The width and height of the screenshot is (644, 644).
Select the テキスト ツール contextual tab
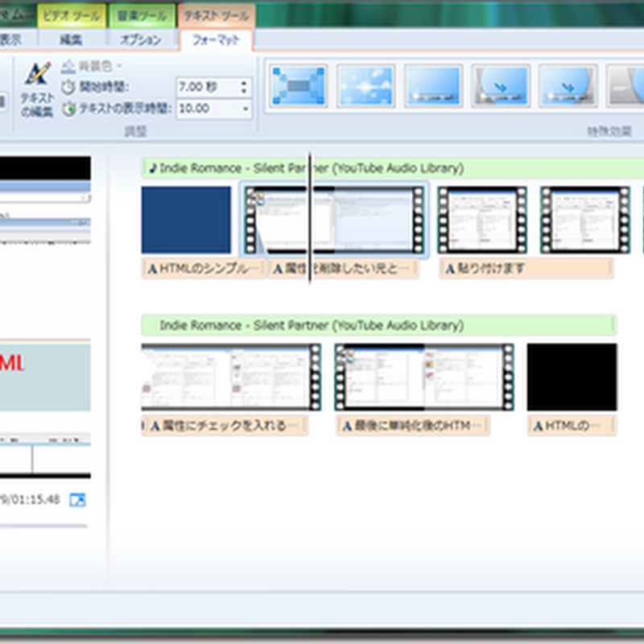tap(217, 16)
